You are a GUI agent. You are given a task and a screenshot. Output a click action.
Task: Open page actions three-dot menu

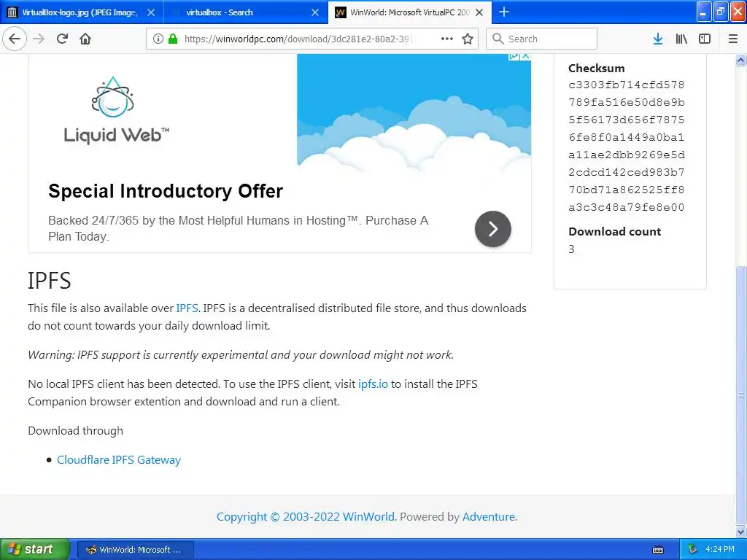click(447, 39)
